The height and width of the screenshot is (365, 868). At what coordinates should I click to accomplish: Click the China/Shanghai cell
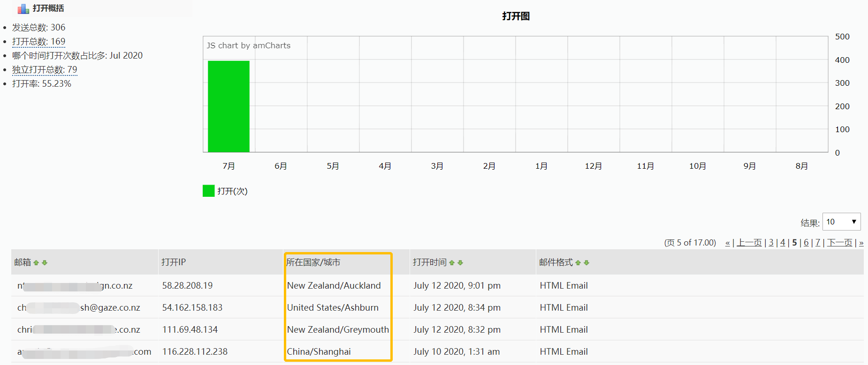tap(319, 352)
